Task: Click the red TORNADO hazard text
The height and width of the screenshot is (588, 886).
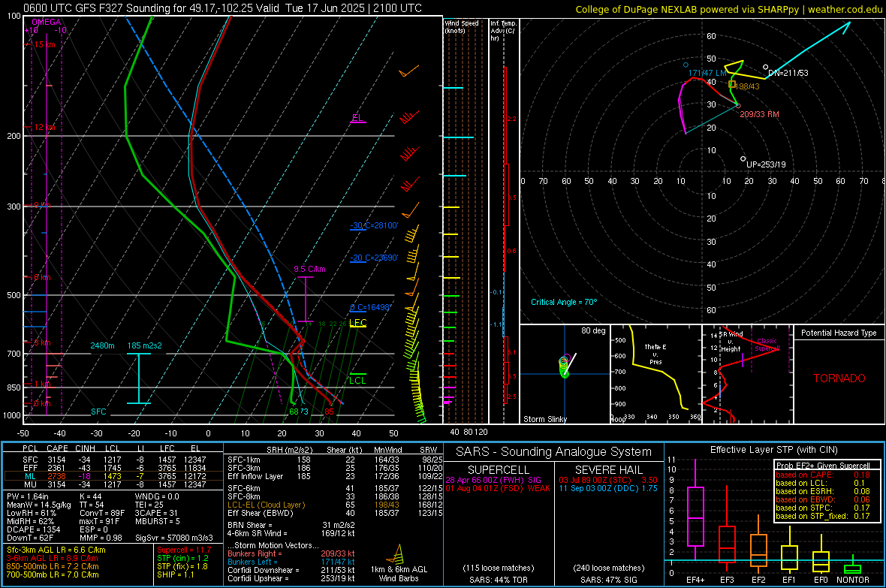Action: click(x=839, y=378)
